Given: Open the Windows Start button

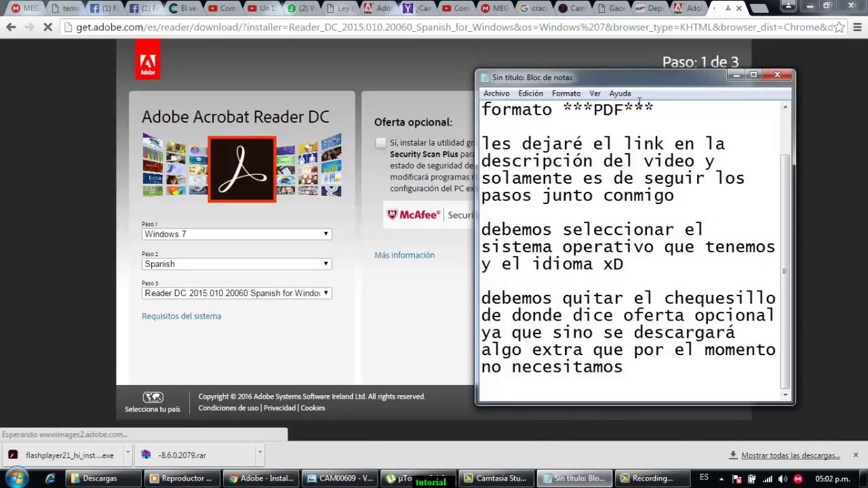Looking at the screenshot, I should tap(16, 478).
